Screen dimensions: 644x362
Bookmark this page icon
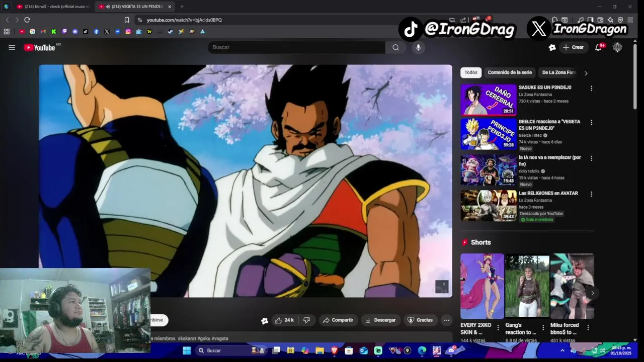coord(127,20)
